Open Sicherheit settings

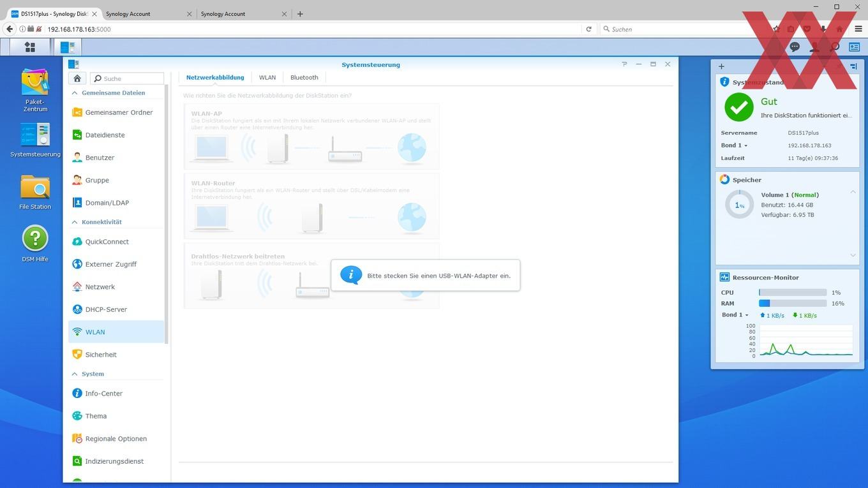click(x=116, y=355)
